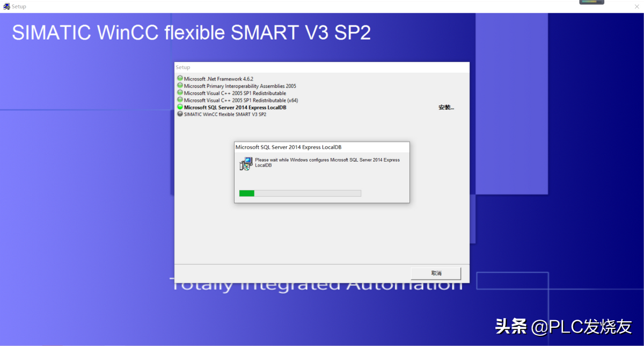Select Microsoft Primary Interoperability Assemblies 2005 entry

240,86
